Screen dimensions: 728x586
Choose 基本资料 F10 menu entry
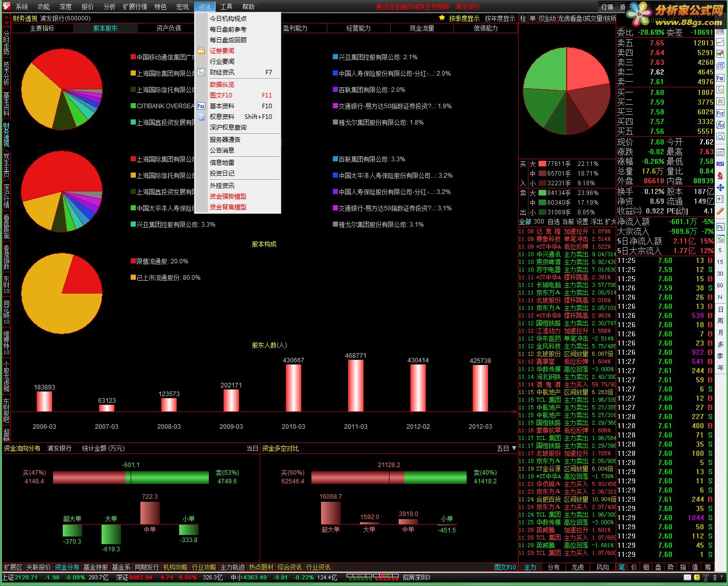[238, 106]
